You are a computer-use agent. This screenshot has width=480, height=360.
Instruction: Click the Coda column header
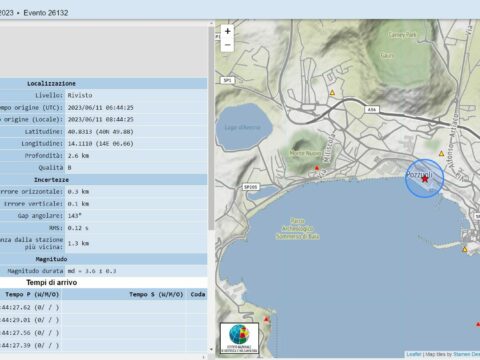tap(198, 294)
